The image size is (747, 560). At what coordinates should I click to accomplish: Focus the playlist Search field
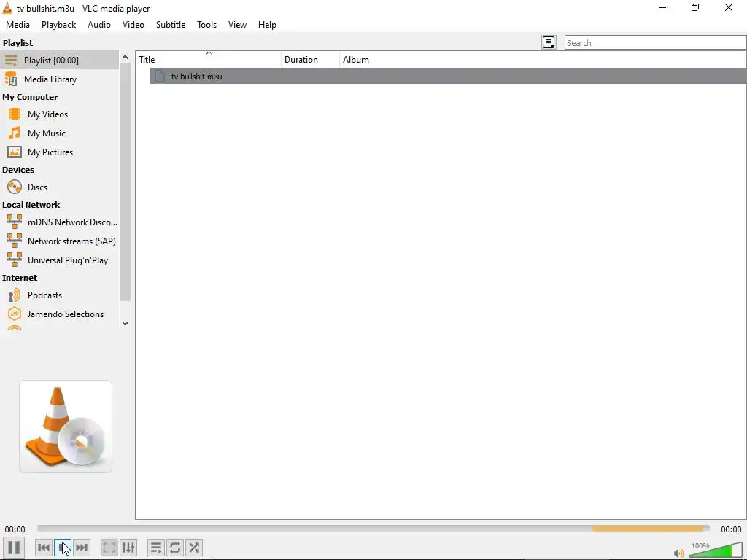click(655, 43)
